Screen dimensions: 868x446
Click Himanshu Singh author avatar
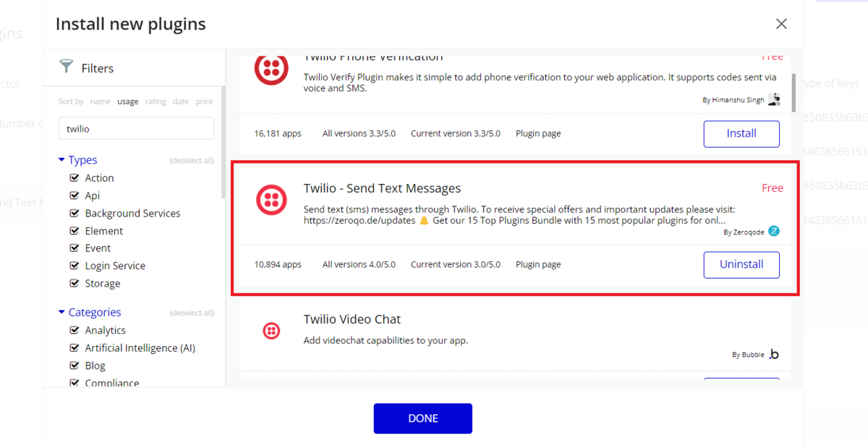point(774,100)
